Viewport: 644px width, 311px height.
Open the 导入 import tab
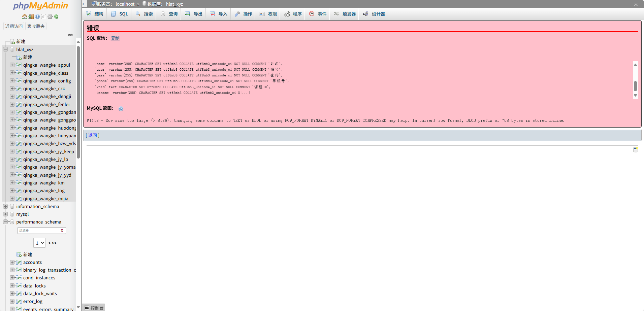pos(219,14)
